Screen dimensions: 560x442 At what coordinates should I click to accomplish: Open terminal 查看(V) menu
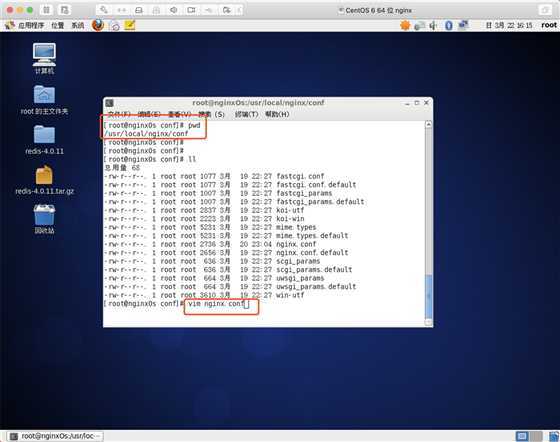180,114
